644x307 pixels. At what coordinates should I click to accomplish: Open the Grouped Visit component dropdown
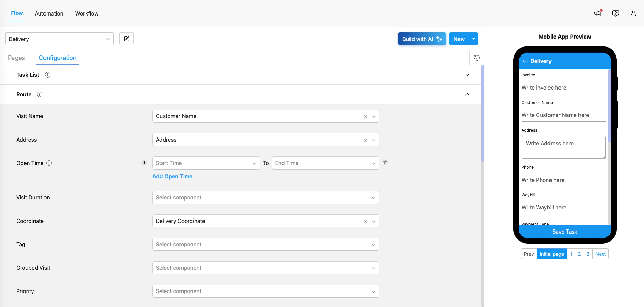point(266,268)
